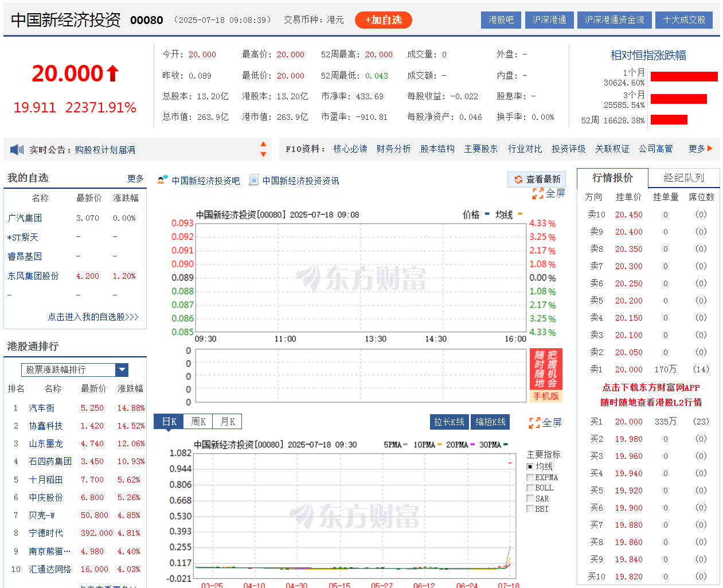Click the refresh icon in 查看最新
The image size is (723, 588).
[518, 180]
